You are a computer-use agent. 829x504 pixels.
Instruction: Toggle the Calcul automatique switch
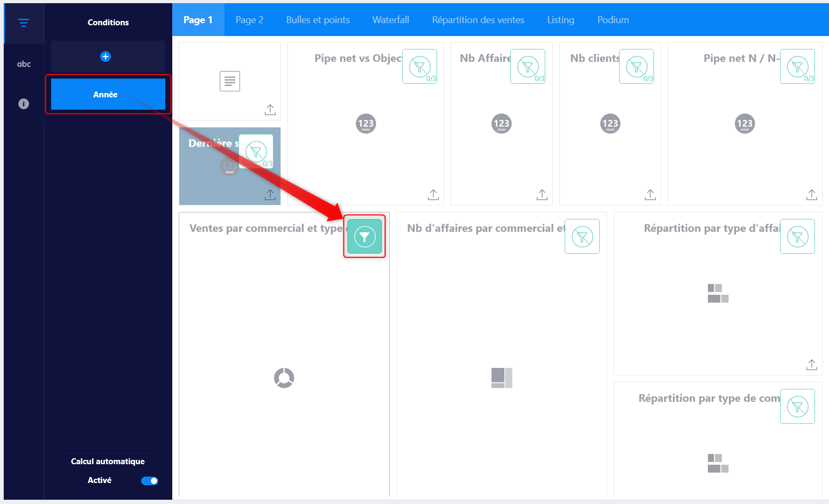(150, 481)
